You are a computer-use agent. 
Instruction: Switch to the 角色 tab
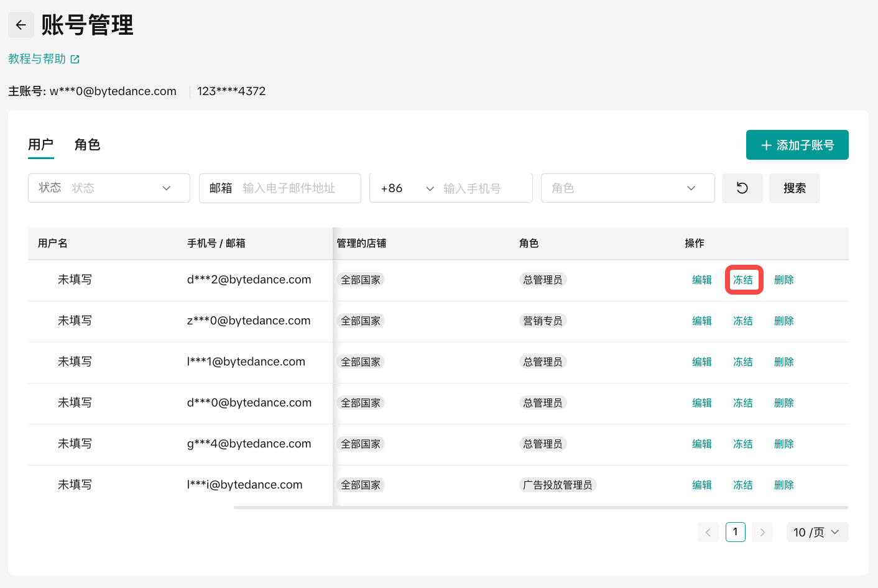coord(87,145)
